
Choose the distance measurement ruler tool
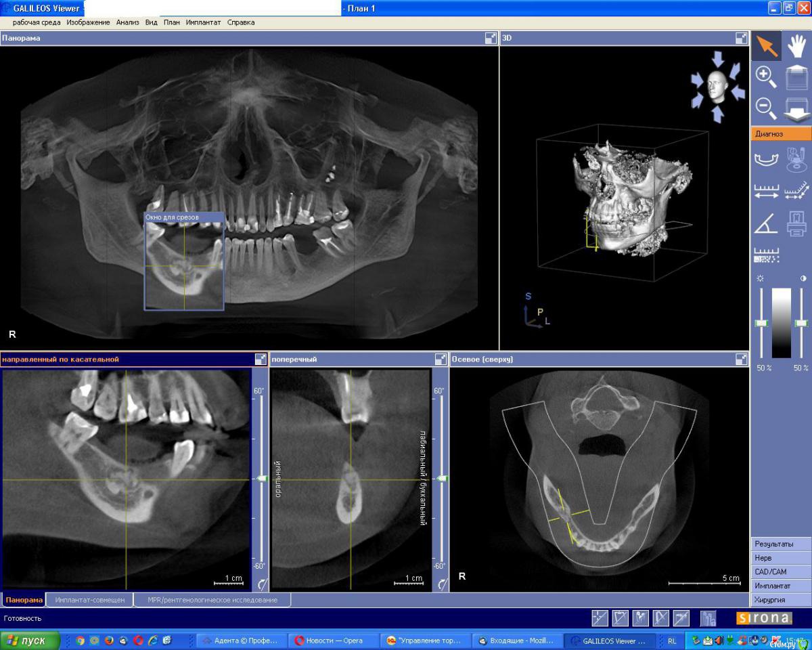[766, 192]
